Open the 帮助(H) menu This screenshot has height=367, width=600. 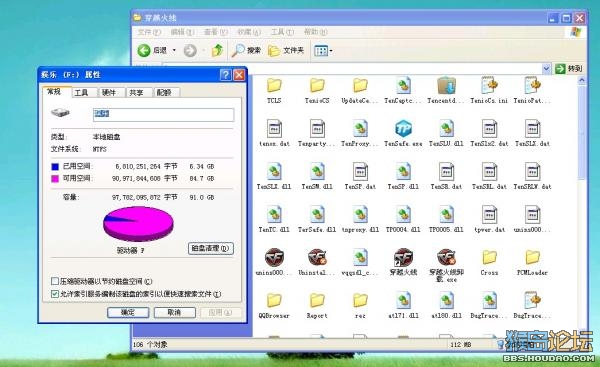[316, 32]
